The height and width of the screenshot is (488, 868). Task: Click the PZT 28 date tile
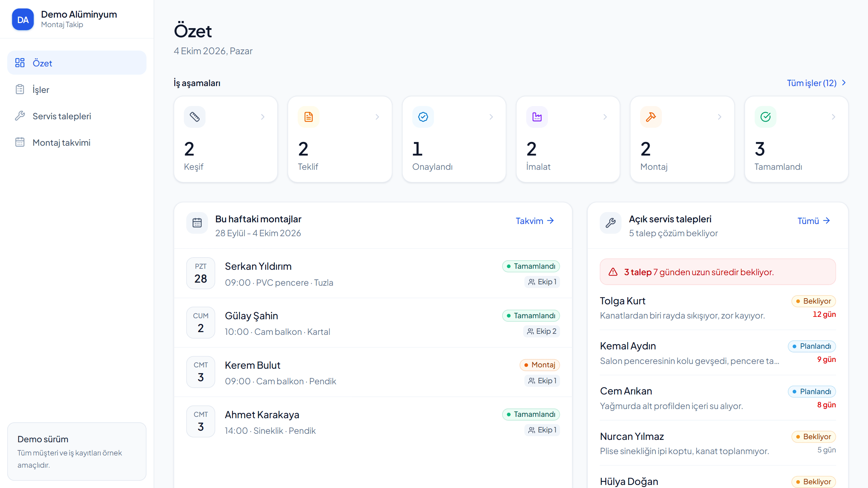point(201,273)
